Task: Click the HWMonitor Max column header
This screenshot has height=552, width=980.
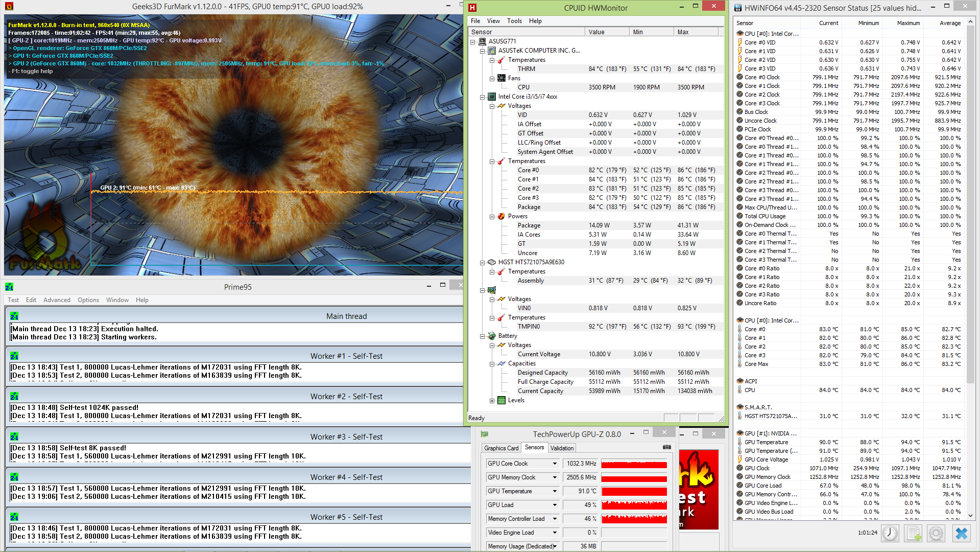Action: click(x=696, y=32)
